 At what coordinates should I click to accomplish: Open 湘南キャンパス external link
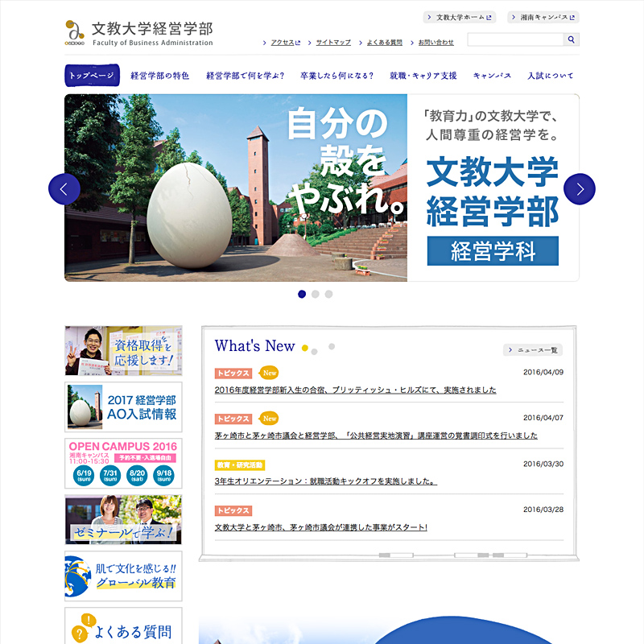[543, 17]
